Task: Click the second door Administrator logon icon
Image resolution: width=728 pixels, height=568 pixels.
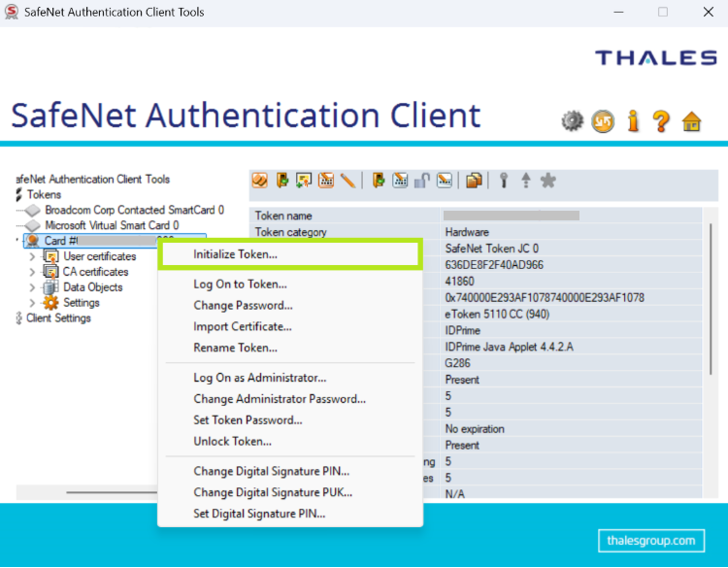Action: click(379, 181)
